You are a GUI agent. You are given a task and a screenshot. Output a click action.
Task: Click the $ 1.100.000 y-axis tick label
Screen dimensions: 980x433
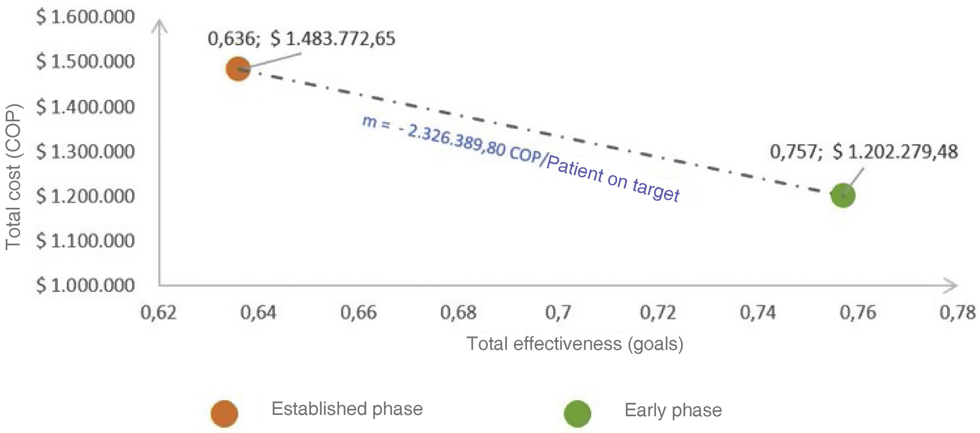coord(85,241)
